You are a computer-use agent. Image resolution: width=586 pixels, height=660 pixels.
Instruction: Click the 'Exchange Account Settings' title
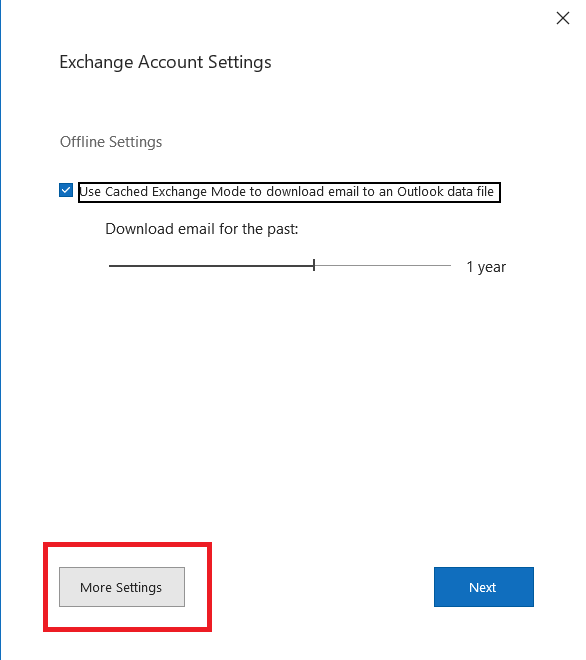tap(165, 62)
